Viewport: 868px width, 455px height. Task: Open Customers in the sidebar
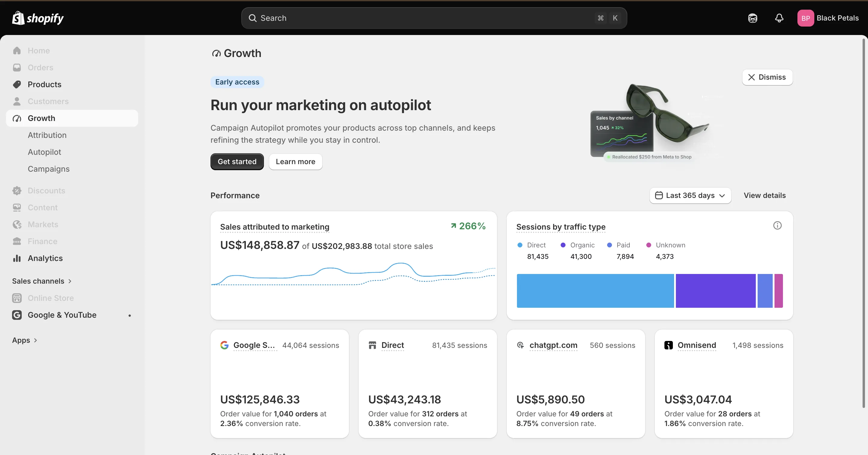tap(72, 101)
